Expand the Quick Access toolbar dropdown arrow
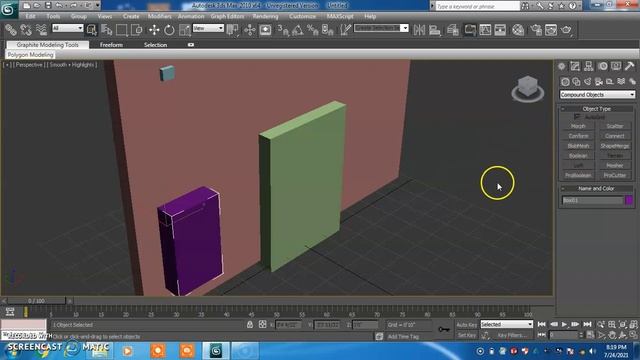Screen dimensions: 640x360 (x=97, y=5)
